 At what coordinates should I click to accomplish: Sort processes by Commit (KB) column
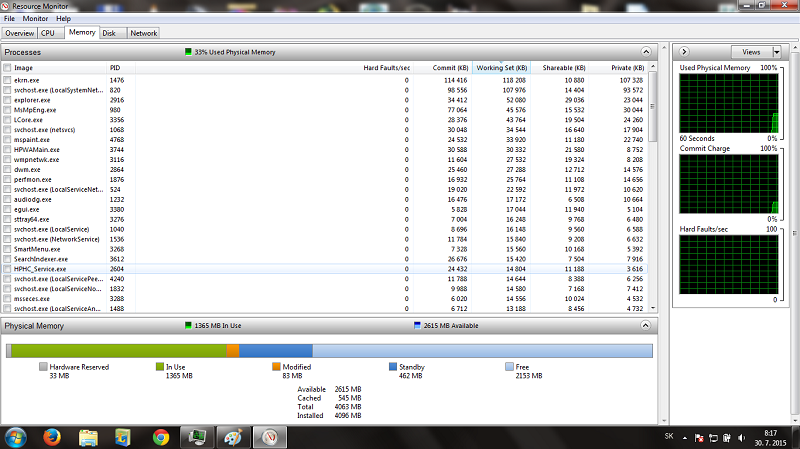click(x=446, y=68)
